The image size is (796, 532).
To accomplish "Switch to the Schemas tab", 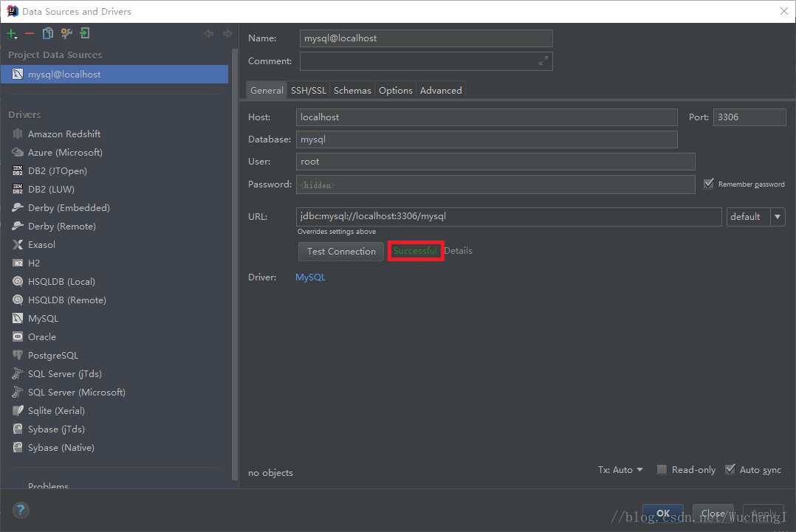I will coord(352,90).
